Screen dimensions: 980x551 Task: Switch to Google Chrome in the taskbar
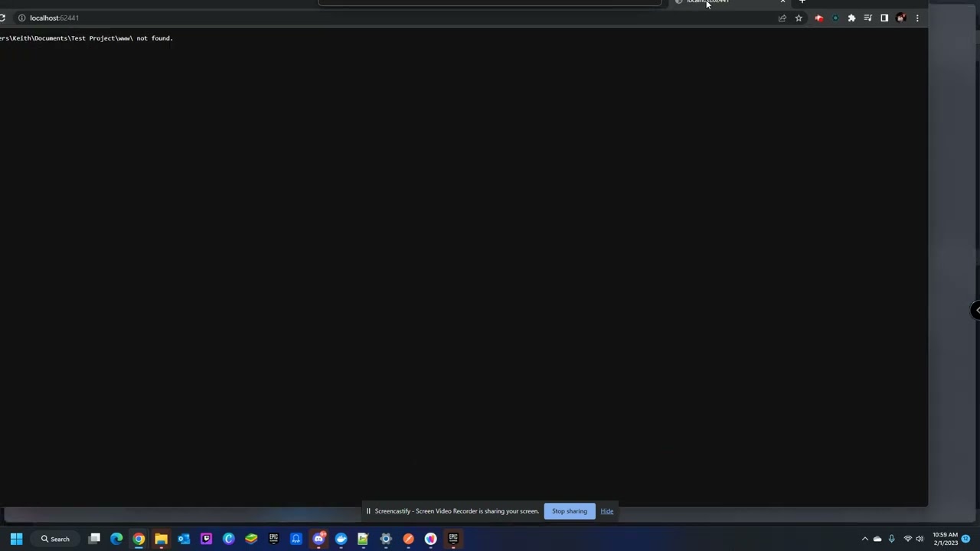pos(139,539)
